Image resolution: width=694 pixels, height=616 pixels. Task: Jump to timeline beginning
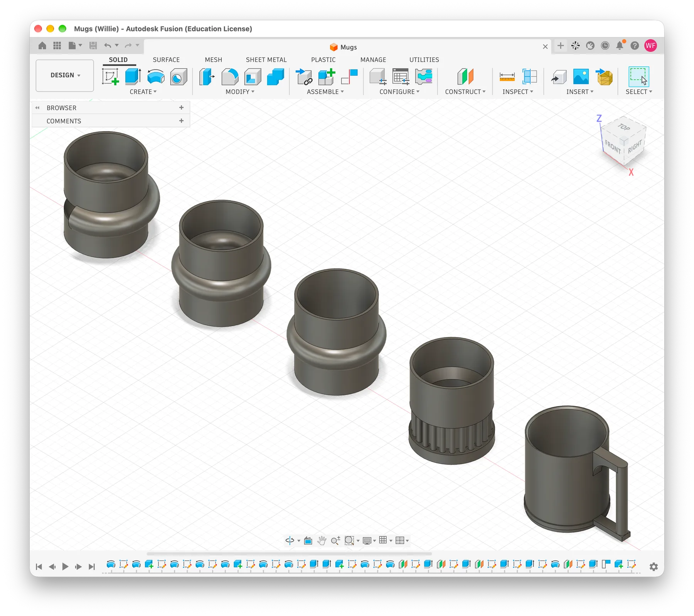pyautogui.click(x=39, y=566)
